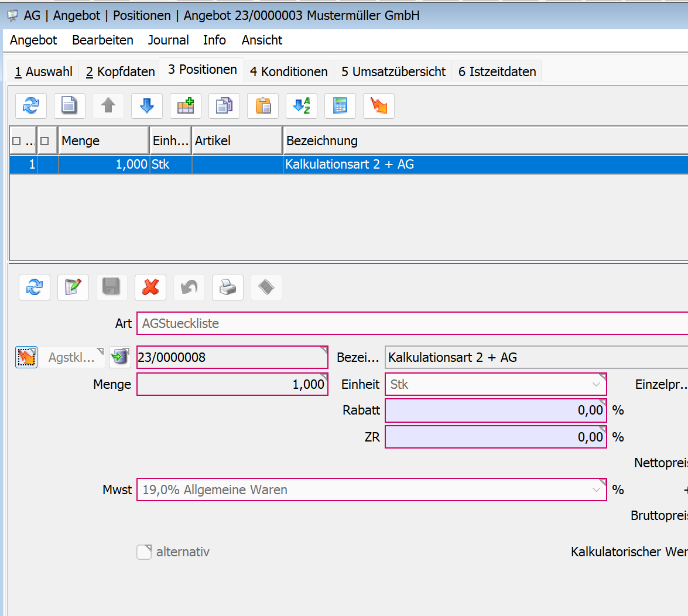Click the copy positions icon

(224, 106)
